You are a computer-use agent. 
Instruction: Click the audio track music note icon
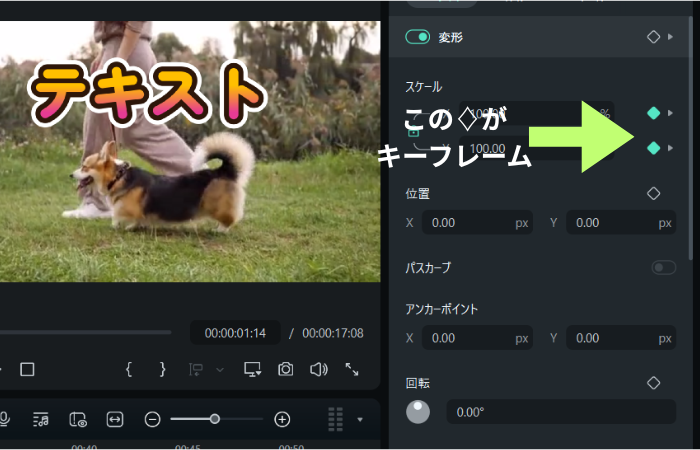pos(40,419)
